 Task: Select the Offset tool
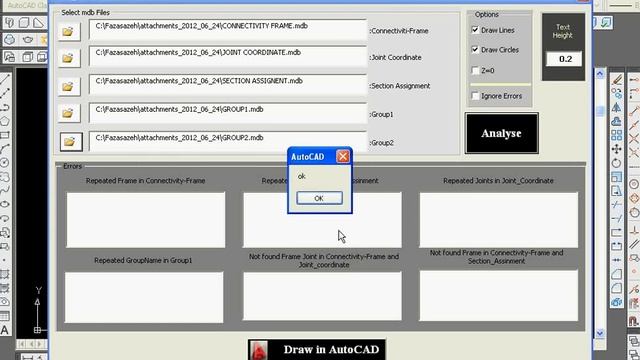tap(617, 121)
